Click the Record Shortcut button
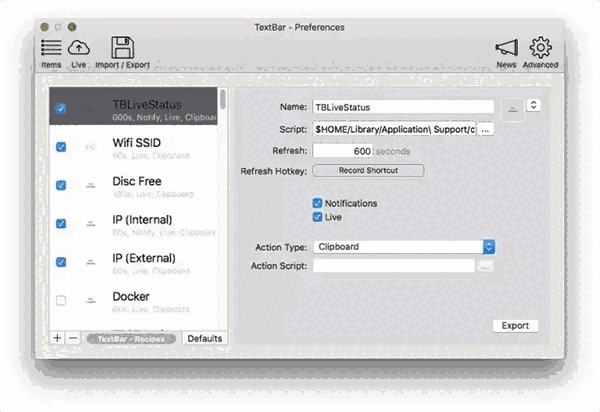 [368, 171]
